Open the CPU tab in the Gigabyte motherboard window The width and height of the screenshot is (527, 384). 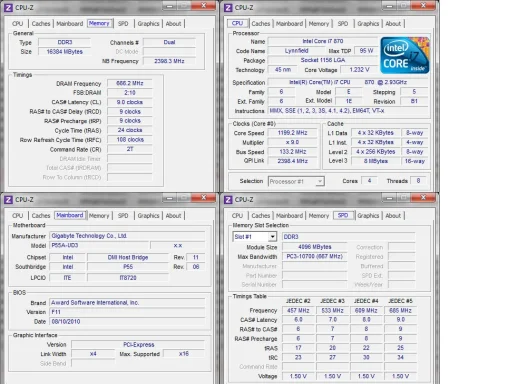tap(17, 216)
